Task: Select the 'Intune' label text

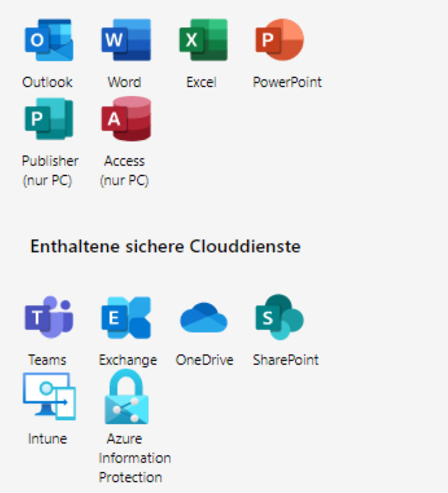Action: [x=48, y=439]
